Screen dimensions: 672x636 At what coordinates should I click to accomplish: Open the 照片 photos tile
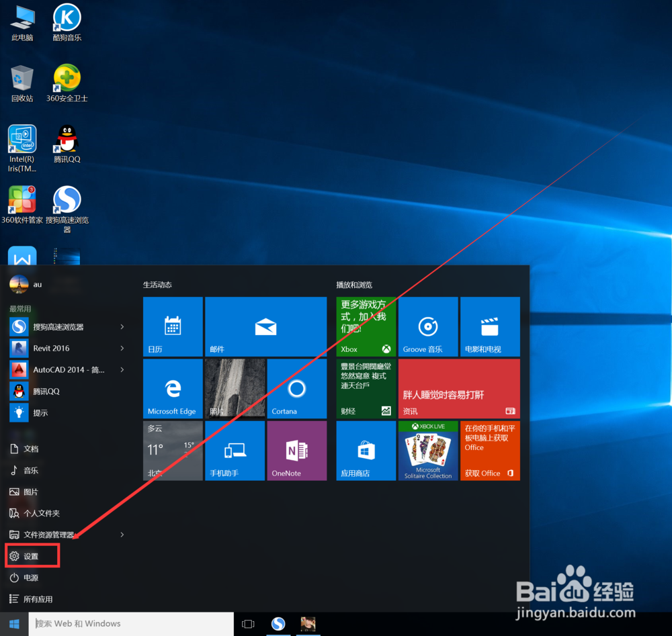(235, 388)
